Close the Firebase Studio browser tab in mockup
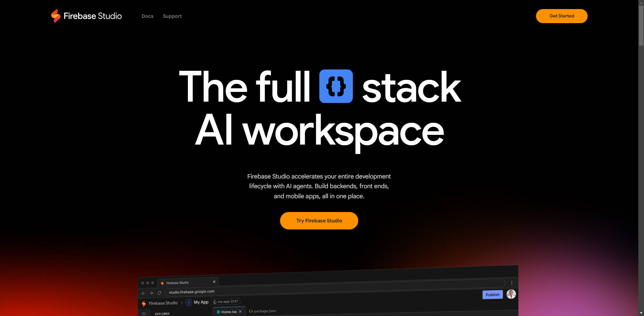The width and height of the screenshot is (644, 316). pos(214,282)
